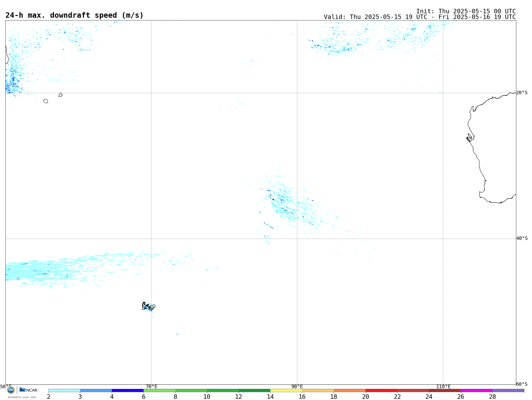Click the plot title '24-h max. downdraft speed (m/s)'

74,15
